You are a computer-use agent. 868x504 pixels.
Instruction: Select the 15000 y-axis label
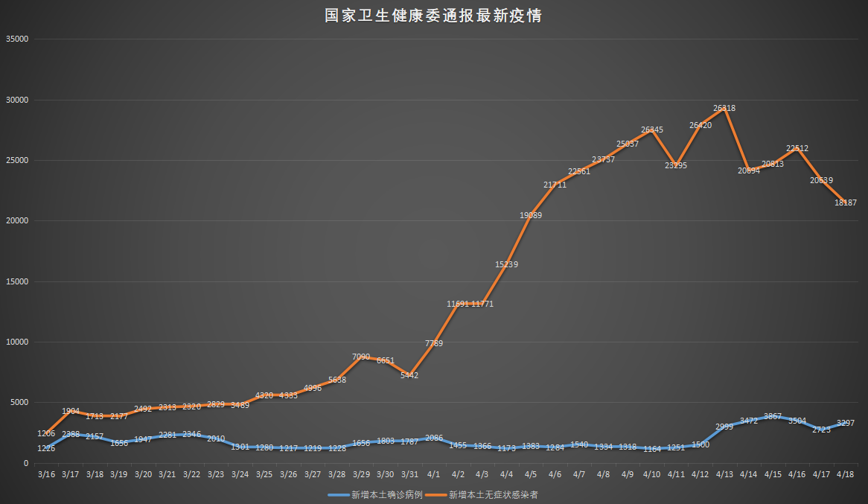point(17,282)
